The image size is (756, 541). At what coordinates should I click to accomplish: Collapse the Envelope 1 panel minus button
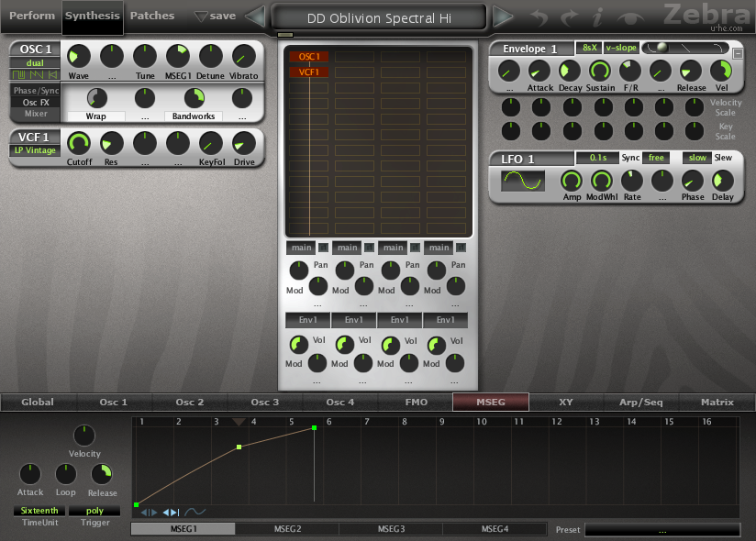click(738, 53)
